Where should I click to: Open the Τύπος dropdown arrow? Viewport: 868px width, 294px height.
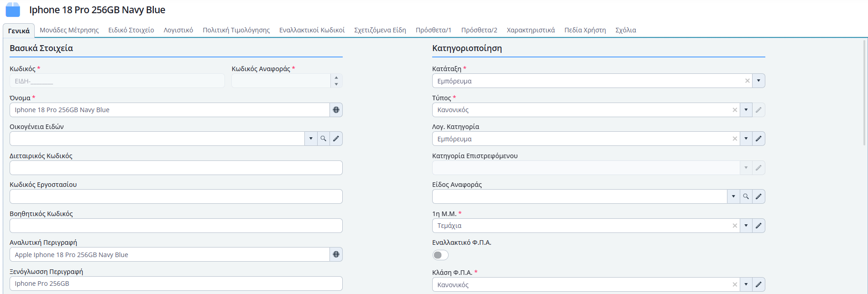pyautogui.click(x=746, y=110)
